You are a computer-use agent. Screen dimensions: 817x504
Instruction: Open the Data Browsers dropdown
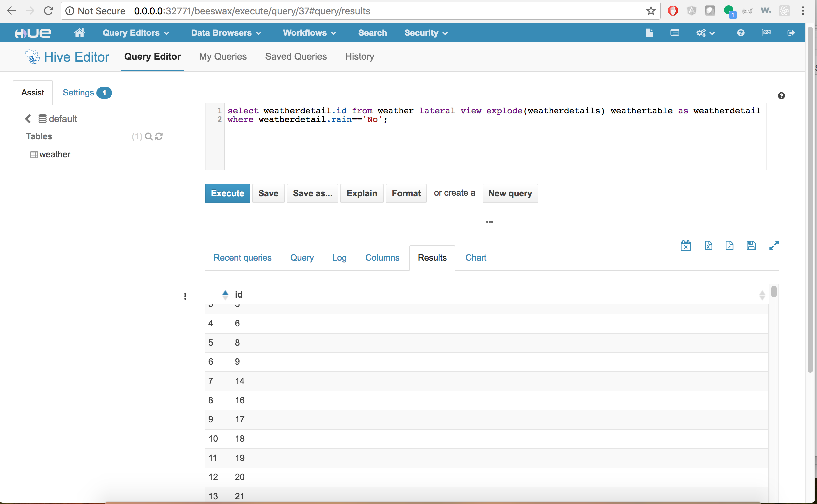tap(226, 33)
